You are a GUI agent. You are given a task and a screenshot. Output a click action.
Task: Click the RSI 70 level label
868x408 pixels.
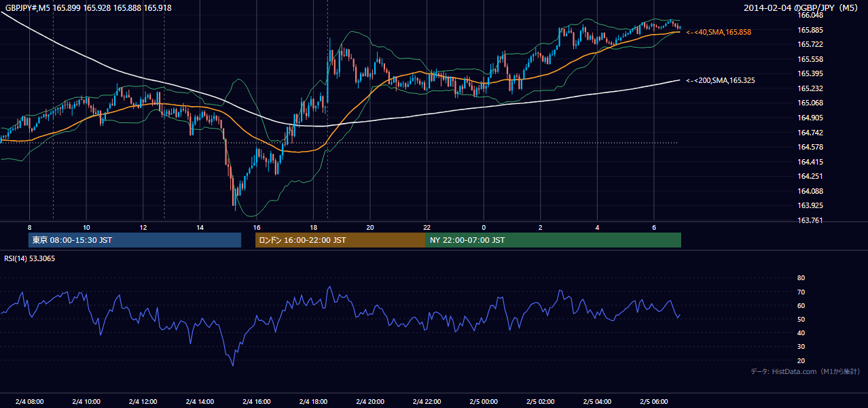tap(801, 292)
